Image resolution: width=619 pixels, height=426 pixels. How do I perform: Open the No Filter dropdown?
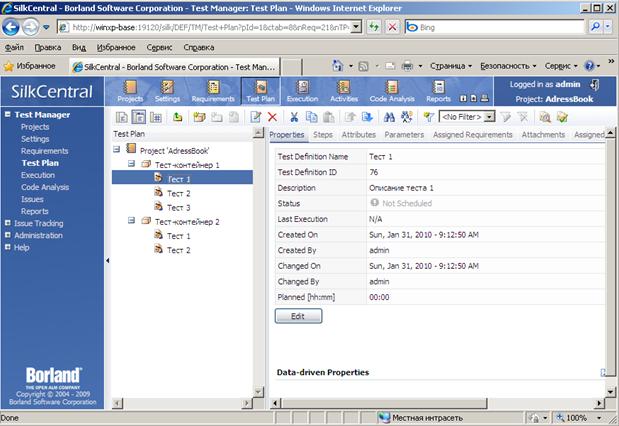[x=490, y=117]
